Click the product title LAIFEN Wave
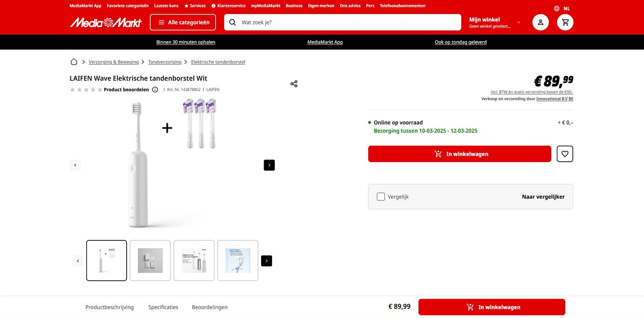 click(x=138, y=78)
